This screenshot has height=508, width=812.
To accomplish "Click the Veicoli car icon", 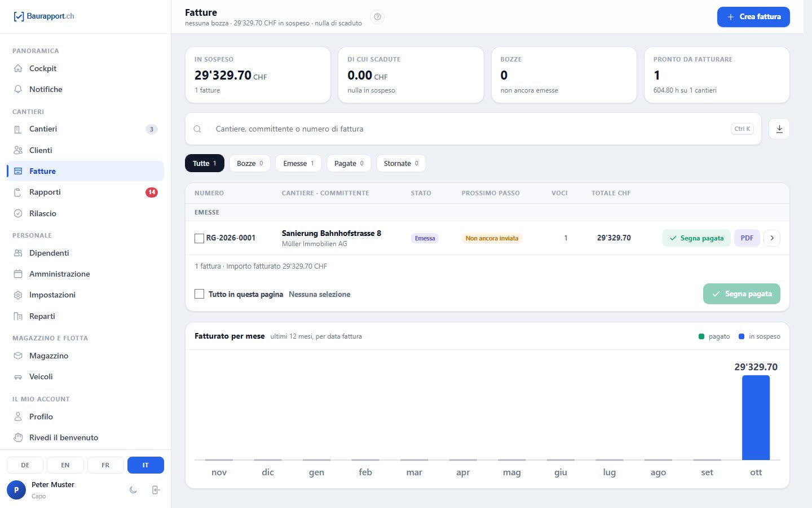I will pos(18,377).
